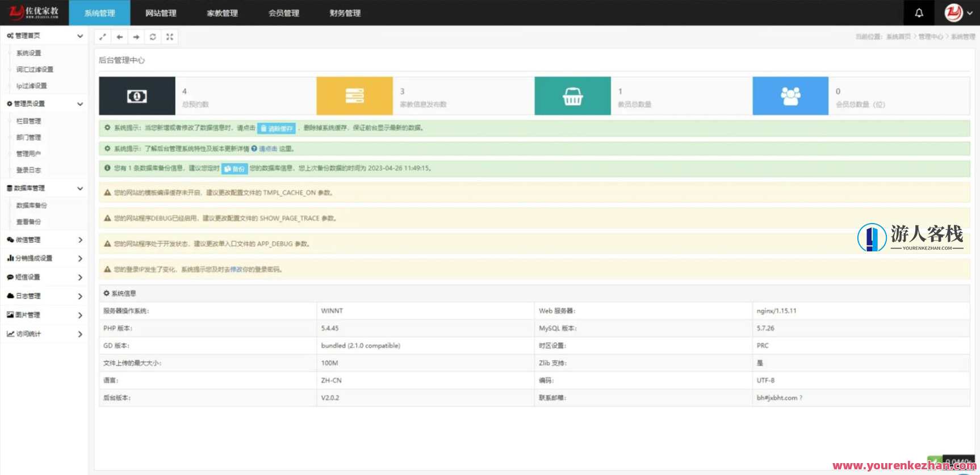The height and width of the screenshot is (475, 980).
Task: Go back using the left arrow toolbar icon
Action: [x=119, y=37]
